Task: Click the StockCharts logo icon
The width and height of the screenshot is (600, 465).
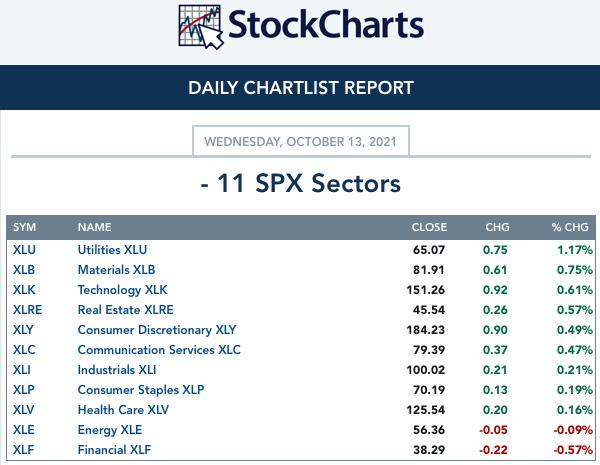Action: 201,26
